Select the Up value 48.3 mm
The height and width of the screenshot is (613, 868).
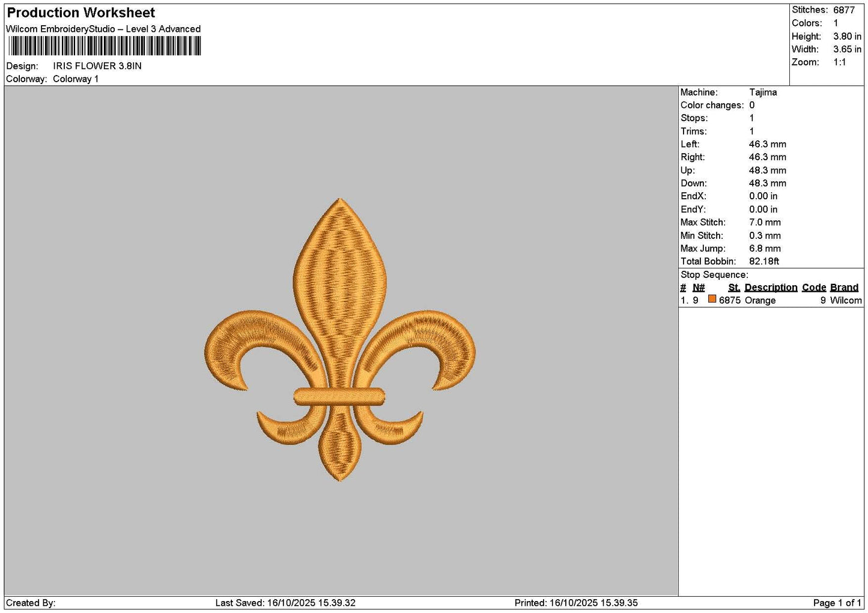pos(768,171)
